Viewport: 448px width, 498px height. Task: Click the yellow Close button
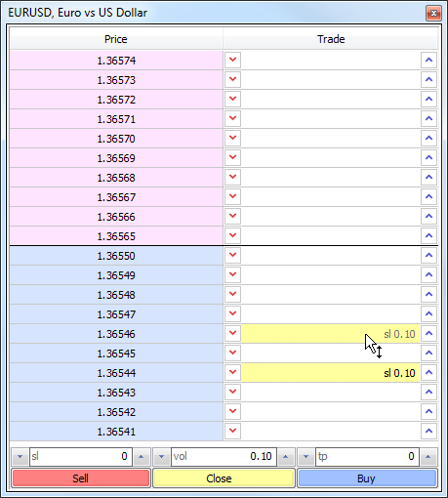[224, 478]
